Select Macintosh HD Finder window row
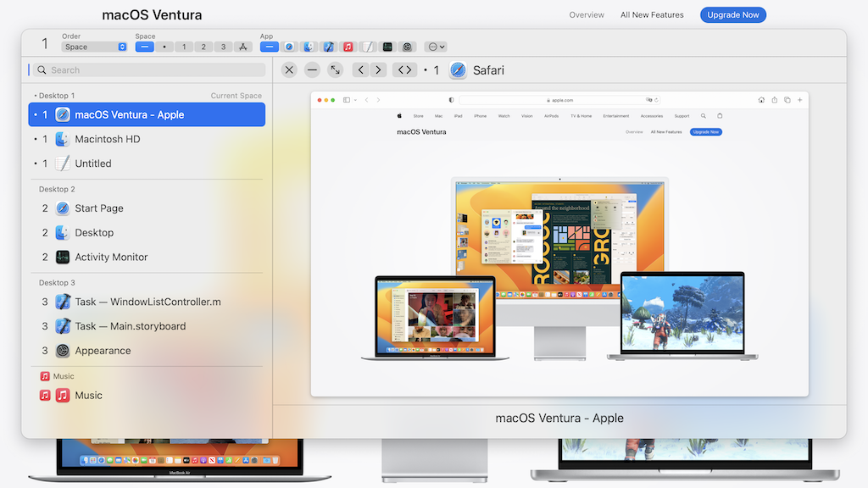This screenshot has height=488, width=868. pos(147,140)
